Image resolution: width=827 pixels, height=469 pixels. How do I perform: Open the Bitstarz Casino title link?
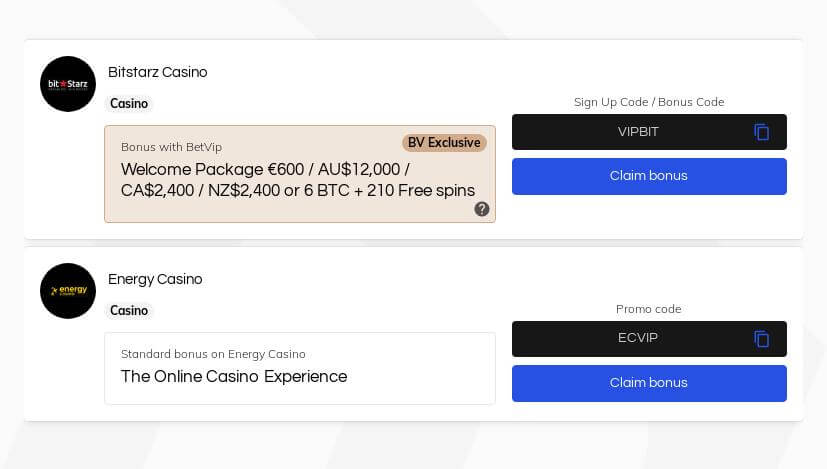[158, 72]
